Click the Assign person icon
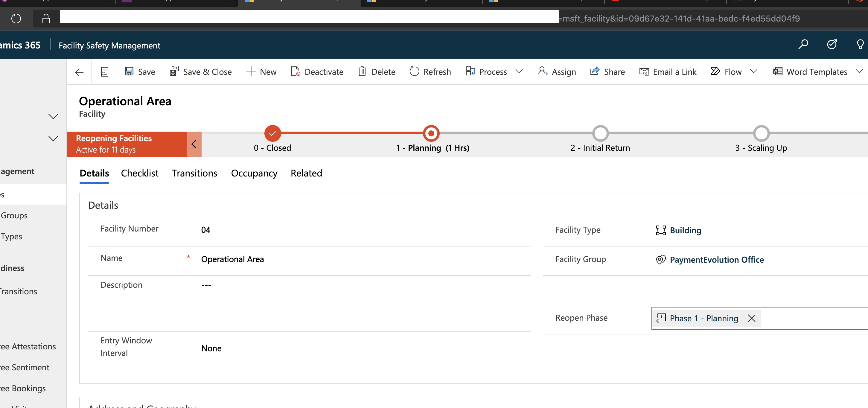 tap(543, 71)
